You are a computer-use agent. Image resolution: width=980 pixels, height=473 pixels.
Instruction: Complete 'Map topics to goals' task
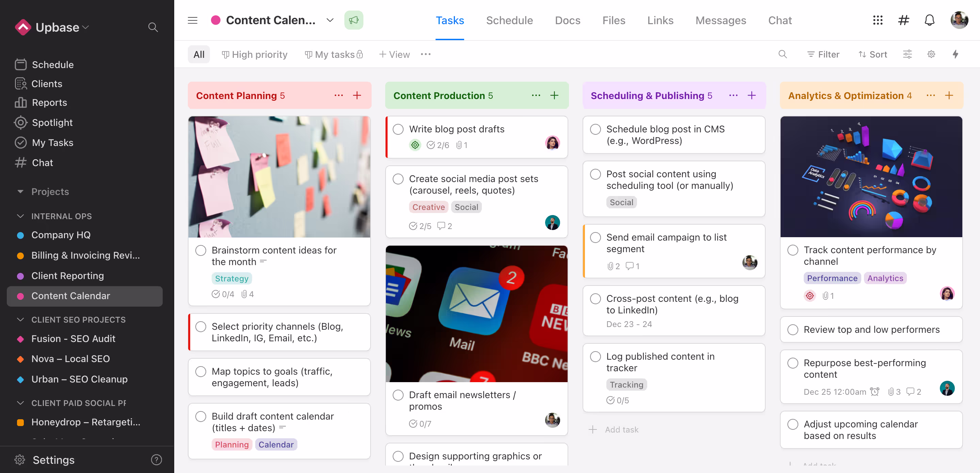coord(200,371)
